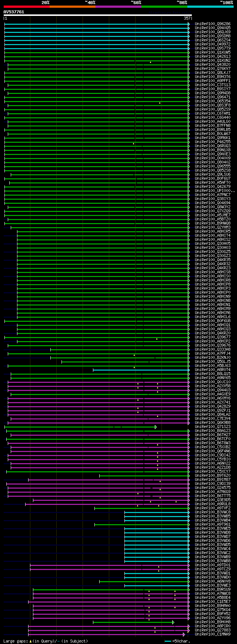Screen dimensions: 237x644
Task: Click the green ~80% legend segment
Action: click(x=164, y=6)
